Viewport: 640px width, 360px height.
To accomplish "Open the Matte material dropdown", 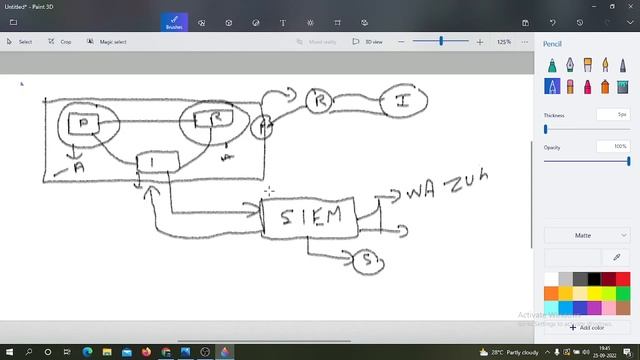I will tap(587, 236).
